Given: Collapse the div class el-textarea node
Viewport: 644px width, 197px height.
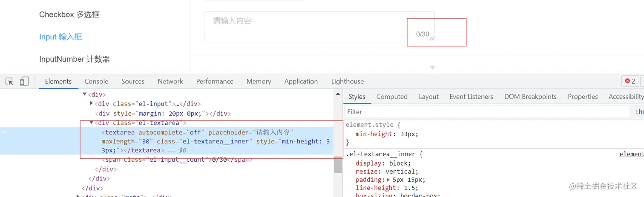Looking at the screenshot, I should (92, 123).
